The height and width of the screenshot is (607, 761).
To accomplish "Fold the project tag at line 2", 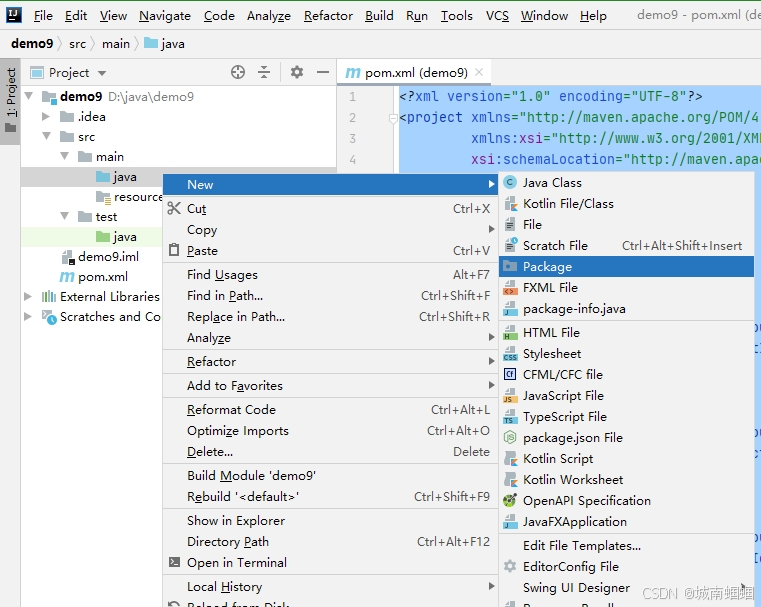I will click(393, 118).
